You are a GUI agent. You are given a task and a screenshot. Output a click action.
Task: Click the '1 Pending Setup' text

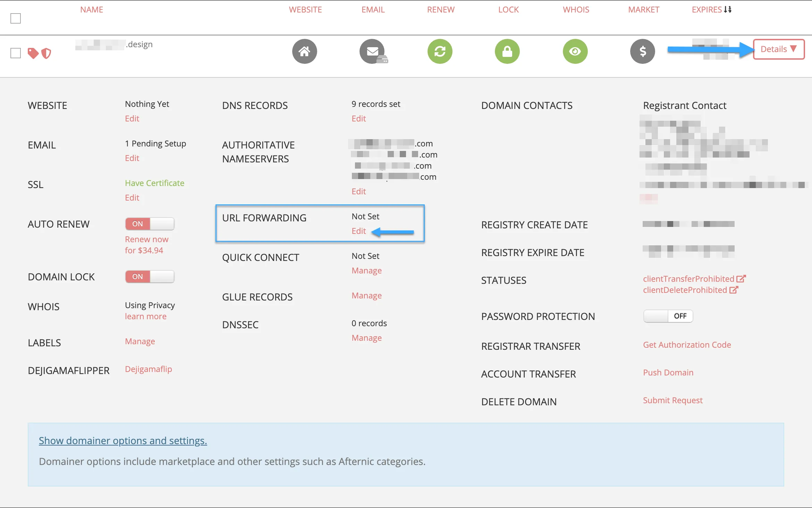click(x=155, y=143)
